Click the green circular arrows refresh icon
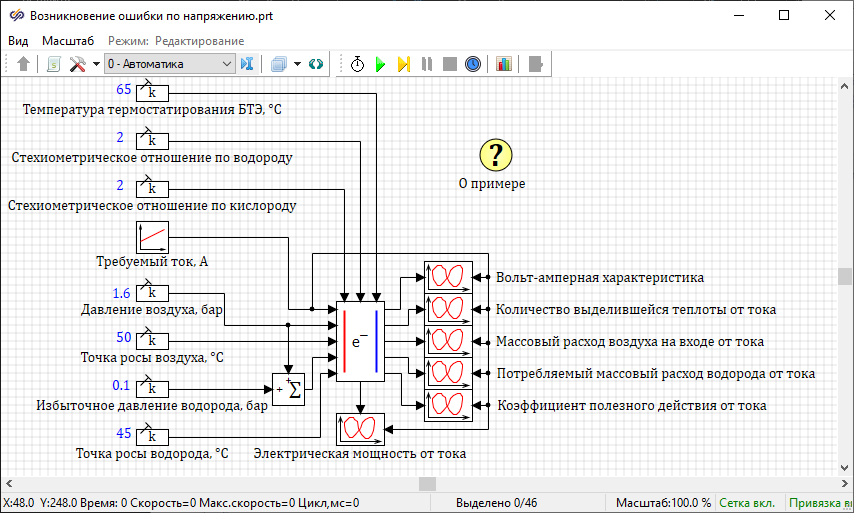Image resolution: width=854 pixels, height=513 pixels. (316, 64)
